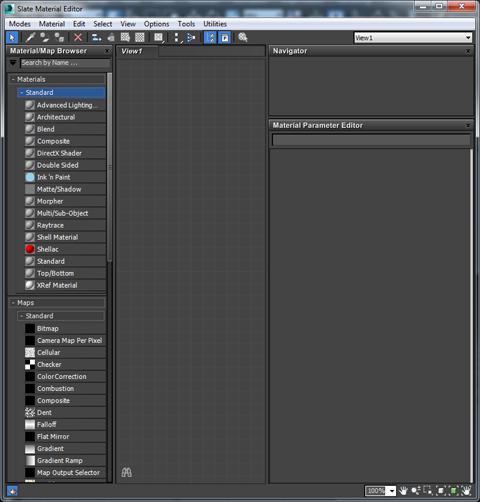The image size is (480, 502).
Task: Open the 100% zoom dropdown
Action: click(392, 491)
